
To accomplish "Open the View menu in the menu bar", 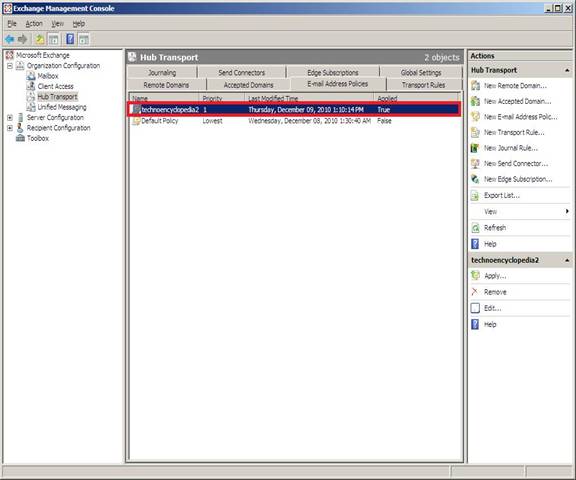I will 58,24.
